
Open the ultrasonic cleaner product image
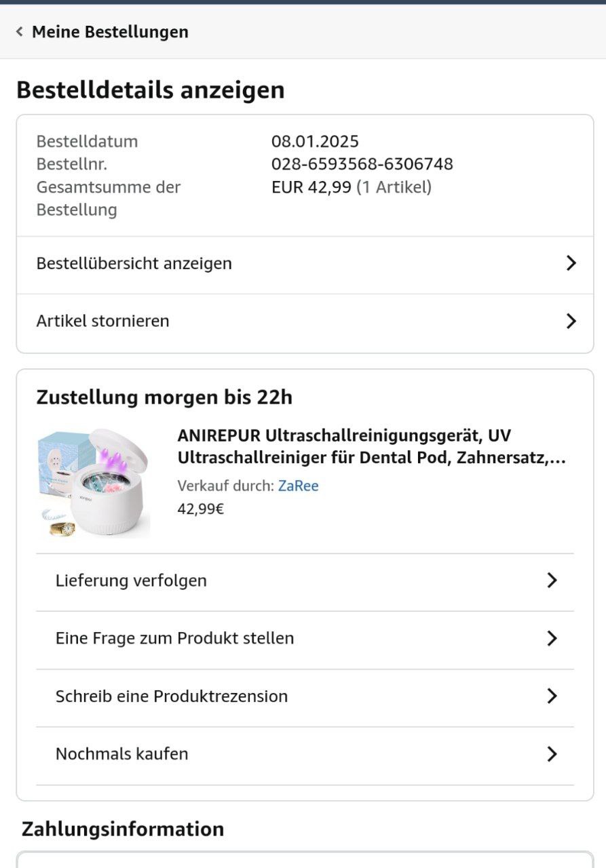click(x=93, y=483)
